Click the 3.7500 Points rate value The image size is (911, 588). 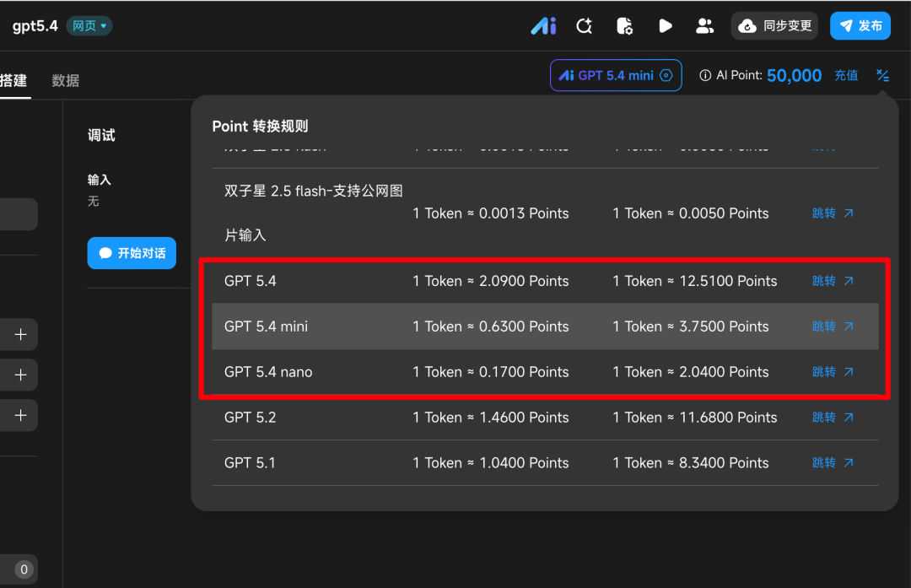(724, 326)
